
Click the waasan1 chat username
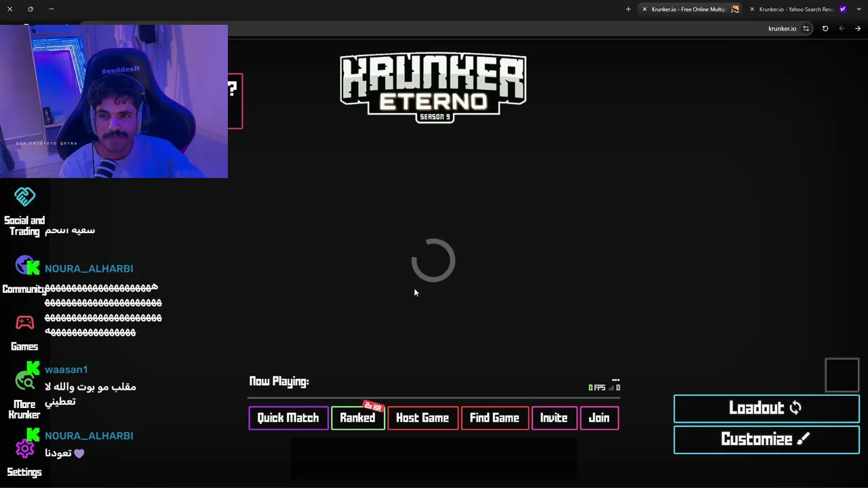pos(66,369)
